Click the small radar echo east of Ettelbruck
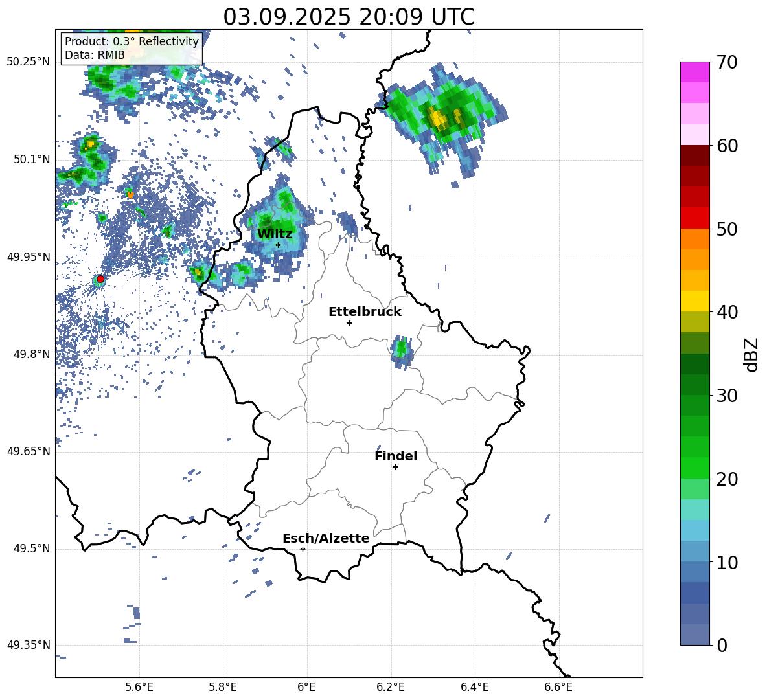767x700 pixels. pyautogui.click(x=402, y=352)
